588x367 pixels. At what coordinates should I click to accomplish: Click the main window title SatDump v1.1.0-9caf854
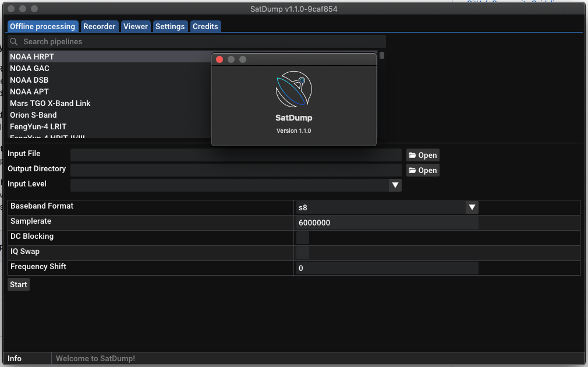(293, 9)
